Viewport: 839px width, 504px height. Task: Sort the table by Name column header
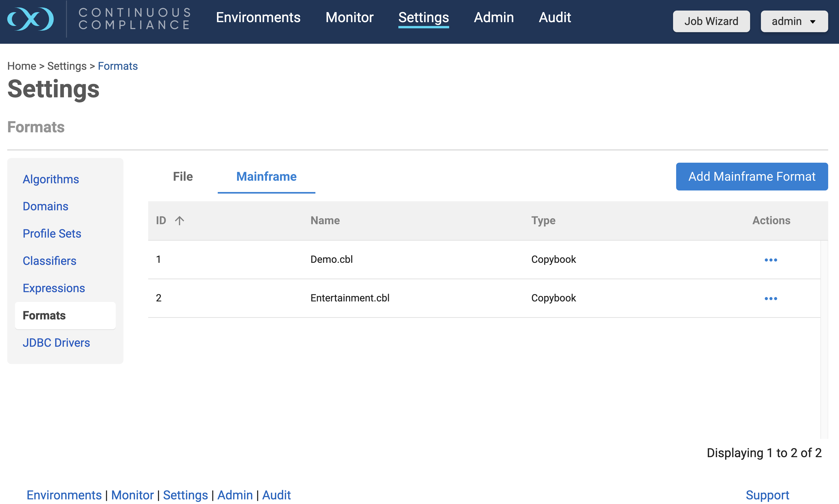(325, 221)
